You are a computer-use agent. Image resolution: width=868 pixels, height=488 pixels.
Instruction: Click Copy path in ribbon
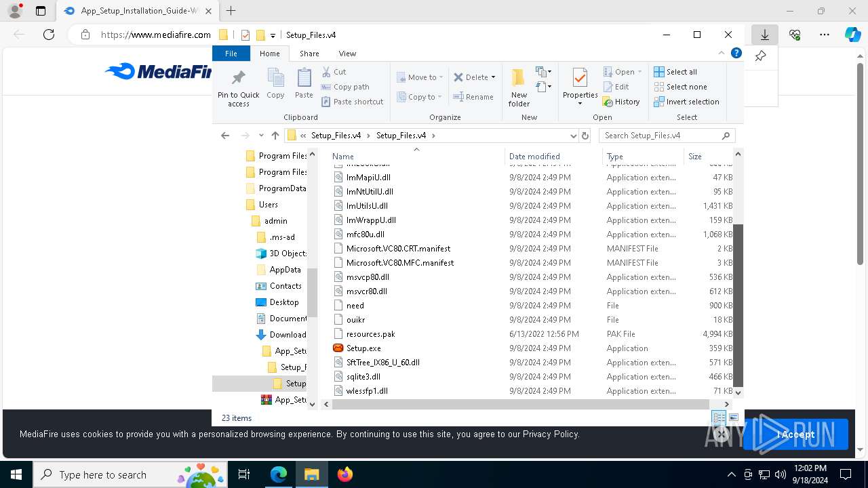(345, 87)
